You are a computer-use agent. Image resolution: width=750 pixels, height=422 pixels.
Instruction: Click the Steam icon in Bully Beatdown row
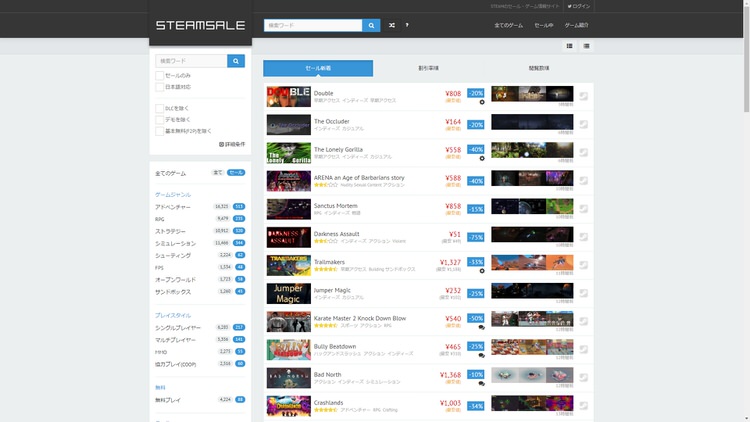584,350
